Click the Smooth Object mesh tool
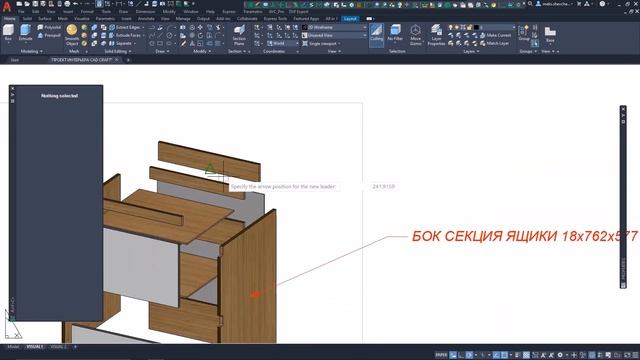This screenshot has width=640, height=360. pyautogui.click(x=72, y=34)
